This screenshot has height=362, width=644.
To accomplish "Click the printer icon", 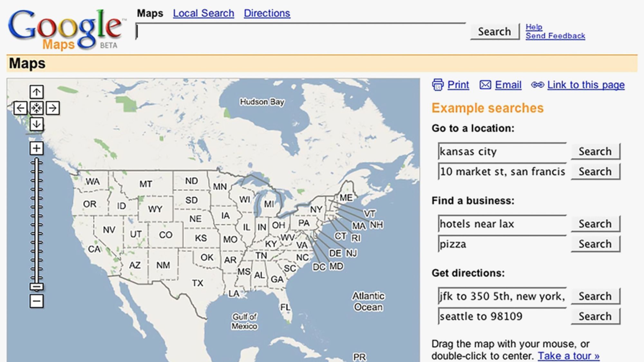I will point(438,85).
